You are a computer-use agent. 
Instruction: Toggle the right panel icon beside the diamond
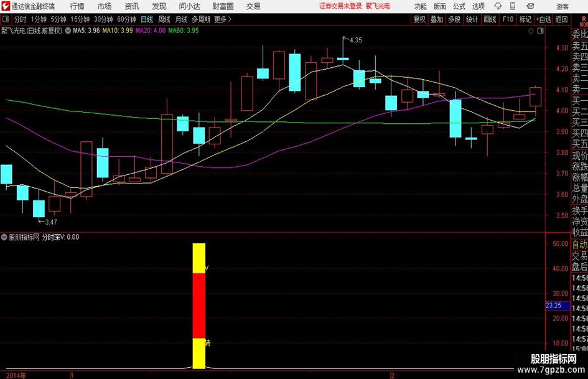click(540, 30)
